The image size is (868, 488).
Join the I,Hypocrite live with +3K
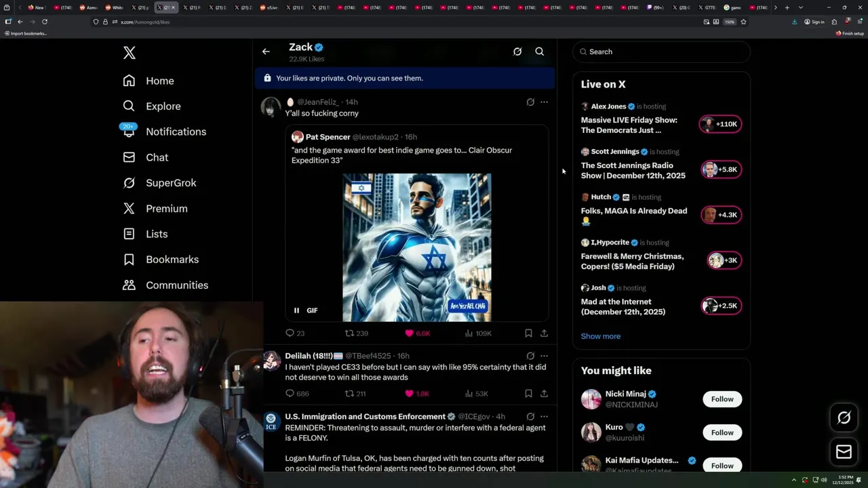point(724,260)
